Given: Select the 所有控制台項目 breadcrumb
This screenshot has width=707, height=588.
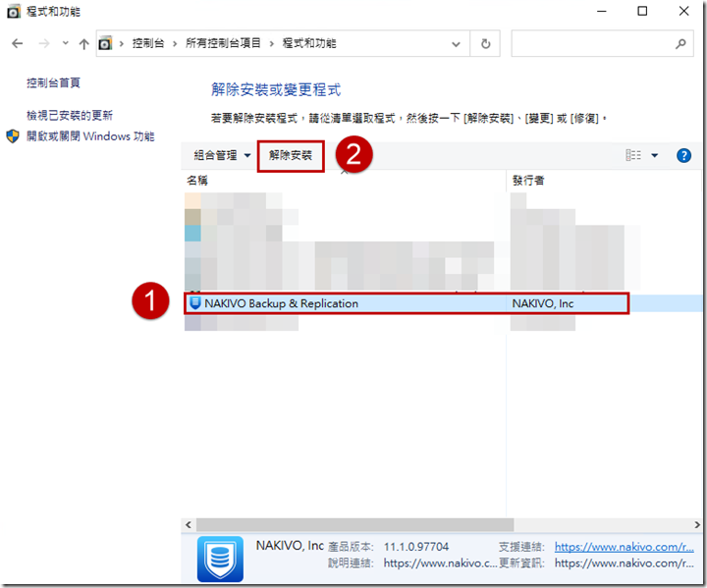Looking at the screenshot, I should pos(223,44).
